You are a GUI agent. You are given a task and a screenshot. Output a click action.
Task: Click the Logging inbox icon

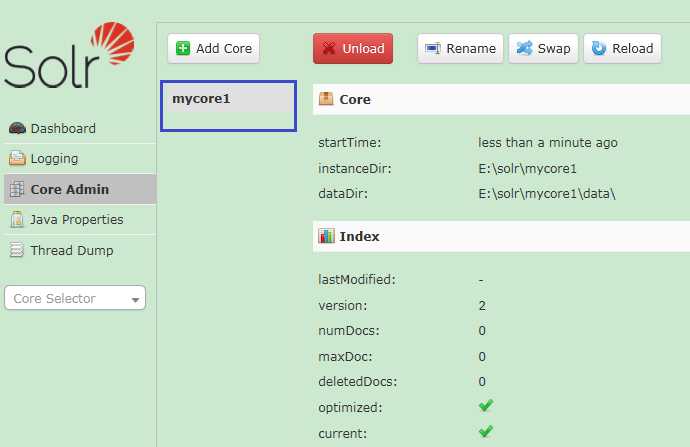[x=17, y=158]
